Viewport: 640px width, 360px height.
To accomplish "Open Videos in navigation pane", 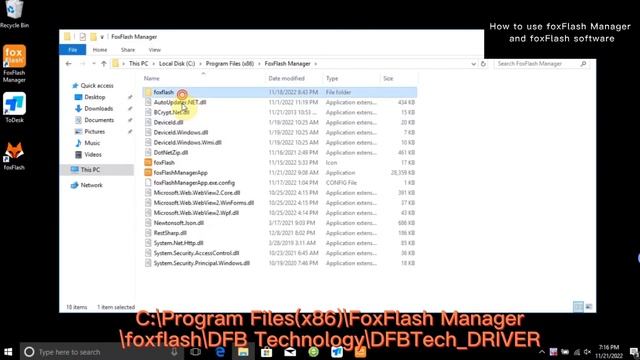I will (93, 154).
